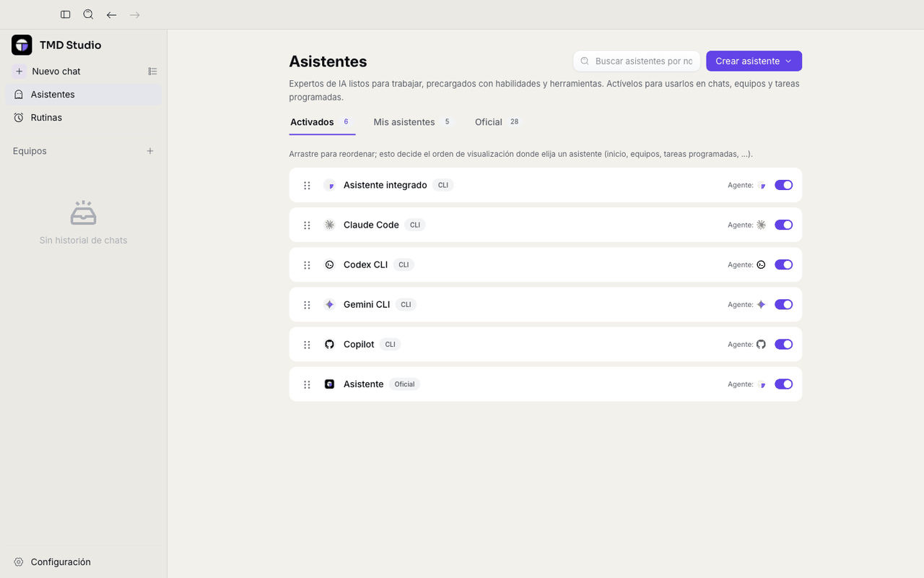Open the chat list view icon
Image resolution: width=924 pixels, height=578 pixels.
152,72
